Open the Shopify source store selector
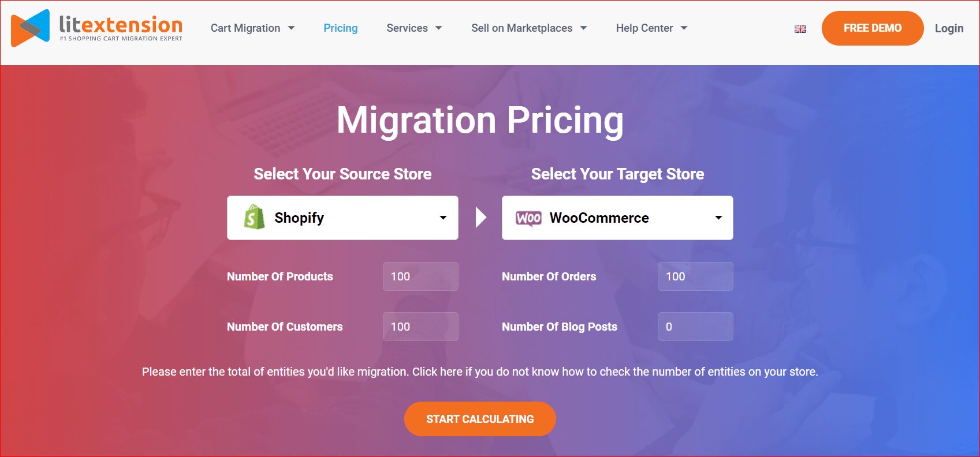 coord(342,218)
